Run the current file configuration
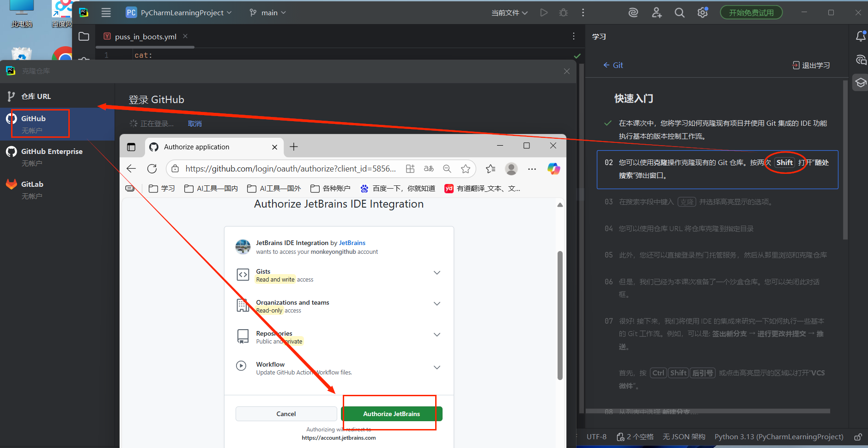Viewport: 868px width, 448px height. click(x=544, y=12)
